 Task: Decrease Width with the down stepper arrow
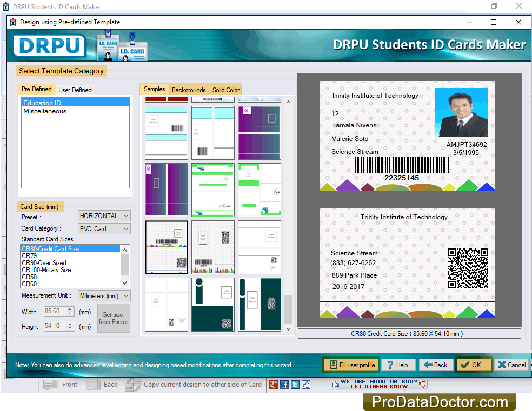70,314
